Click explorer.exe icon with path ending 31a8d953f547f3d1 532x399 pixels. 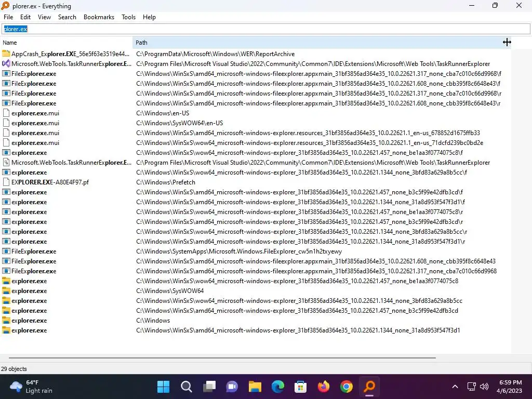point(6,330)
